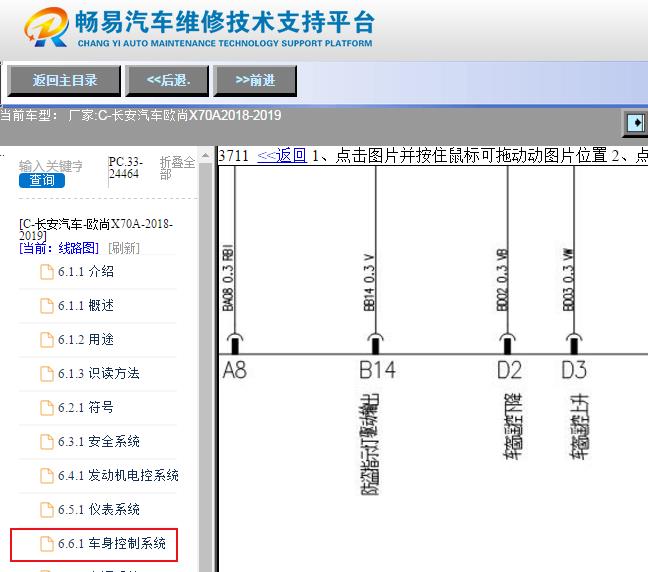This screenshot has width=648, height=572.
Task: Open 6.3.1 安全系统 tree item
Action: click(x=98, y=441)
